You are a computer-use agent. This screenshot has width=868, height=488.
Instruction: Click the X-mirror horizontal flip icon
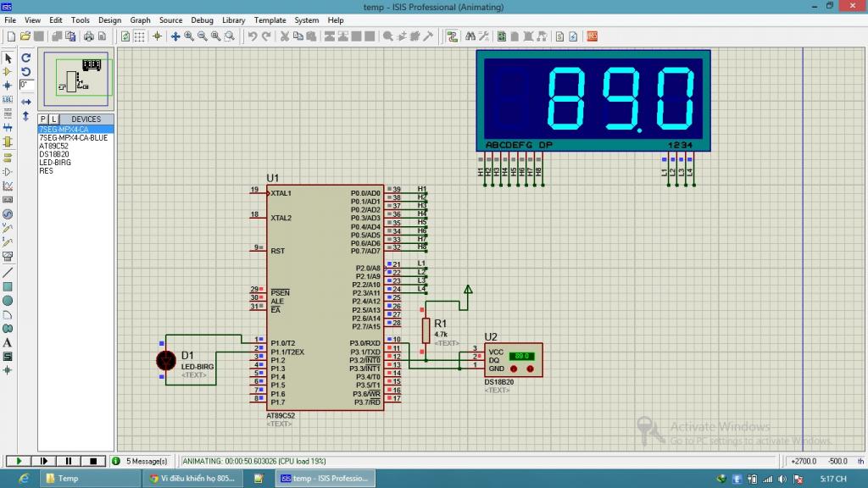(26, 102)
